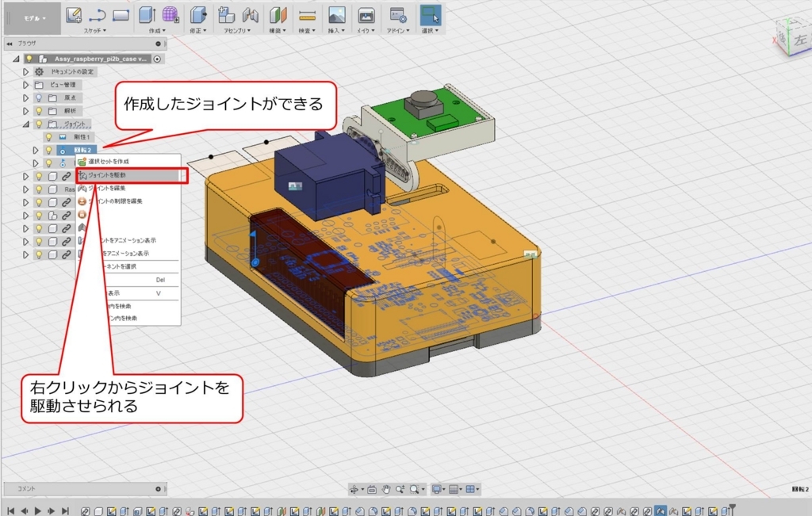Collapse the Assy_raspberry_pi2b_case root node

pyautogui.click(x=16, y=59)
